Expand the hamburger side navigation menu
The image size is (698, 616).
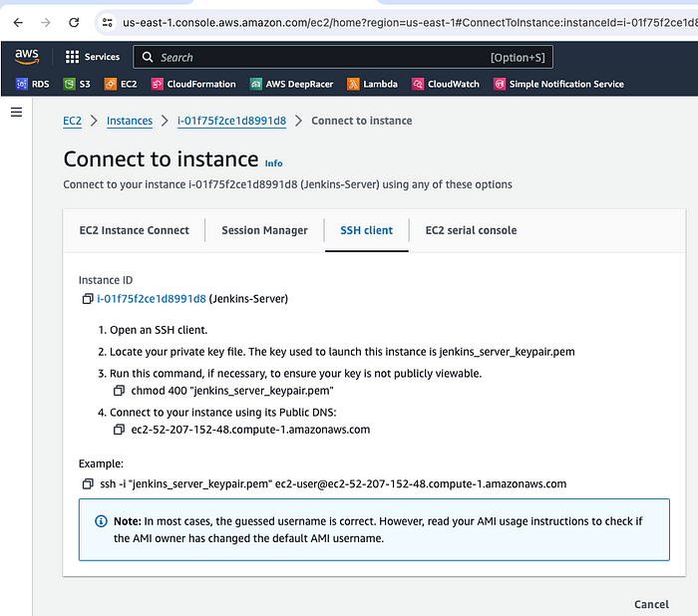(x=17, y=112)
